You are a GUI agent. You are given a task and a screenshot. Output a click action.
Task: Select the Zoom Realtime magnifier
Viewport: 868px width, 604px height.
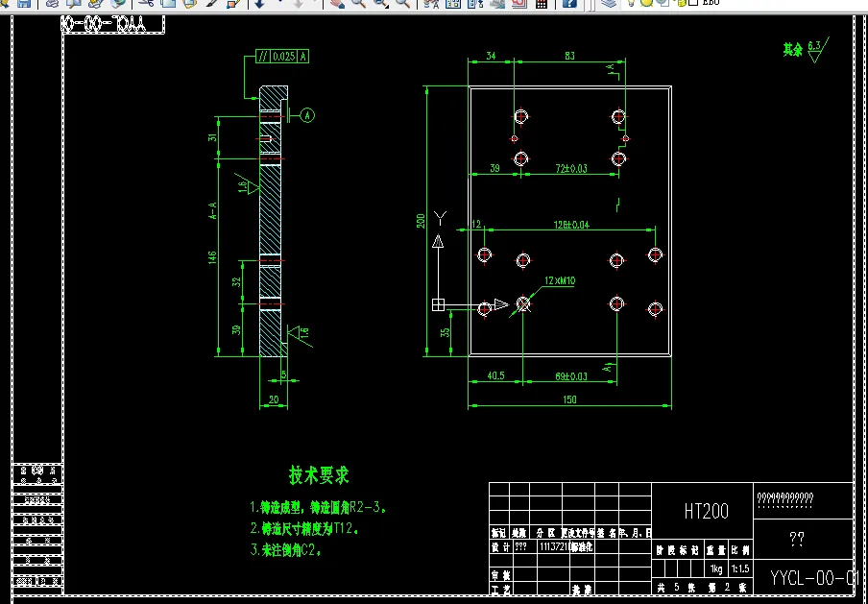[359, 3]
